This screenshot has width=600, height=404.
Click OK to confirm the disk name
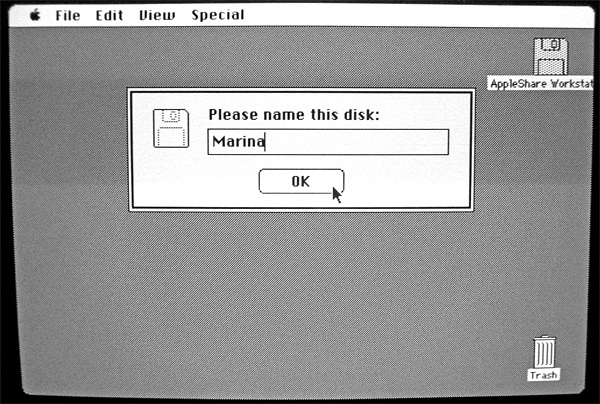302,181
